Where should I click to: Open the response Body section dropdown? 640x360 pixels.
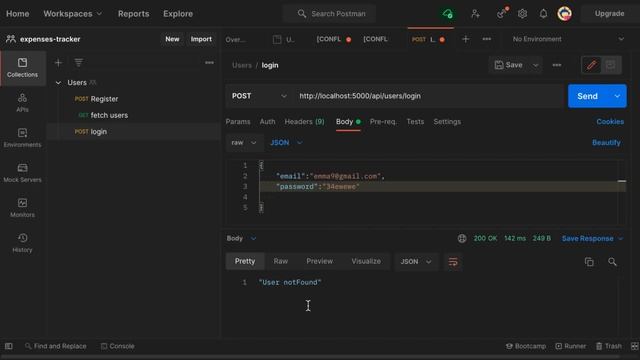[x=241, y=238]
